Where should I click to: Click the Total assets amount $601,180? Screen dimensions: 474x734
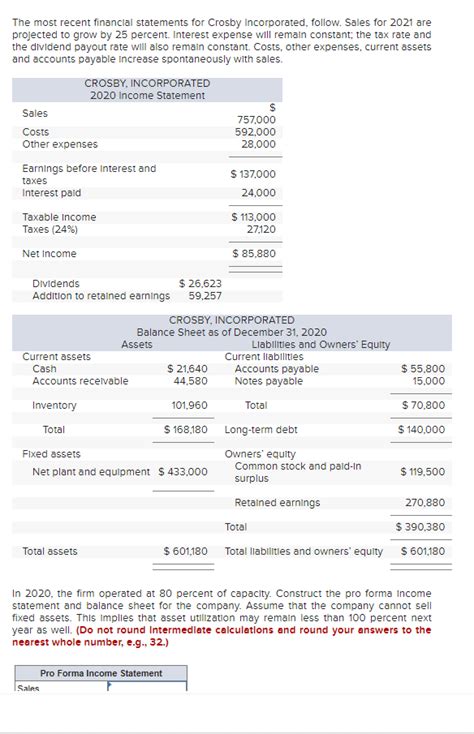click(x=185, y=551)
